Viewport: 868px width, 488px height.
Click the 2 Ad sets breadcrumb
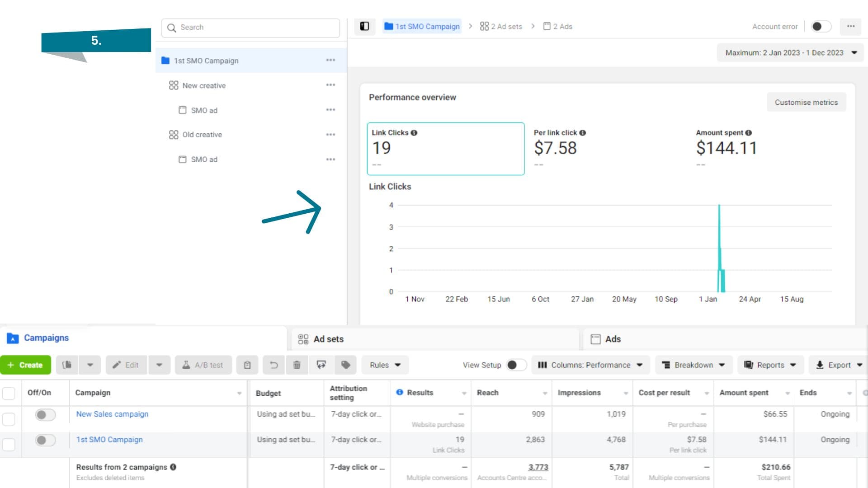click(x=501, y=26)
